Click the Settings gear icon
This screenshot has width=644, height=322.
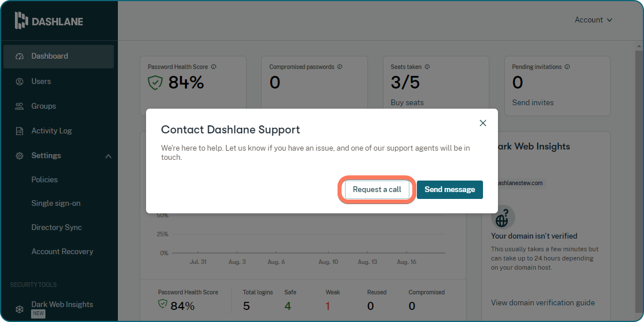pos(20,156)
